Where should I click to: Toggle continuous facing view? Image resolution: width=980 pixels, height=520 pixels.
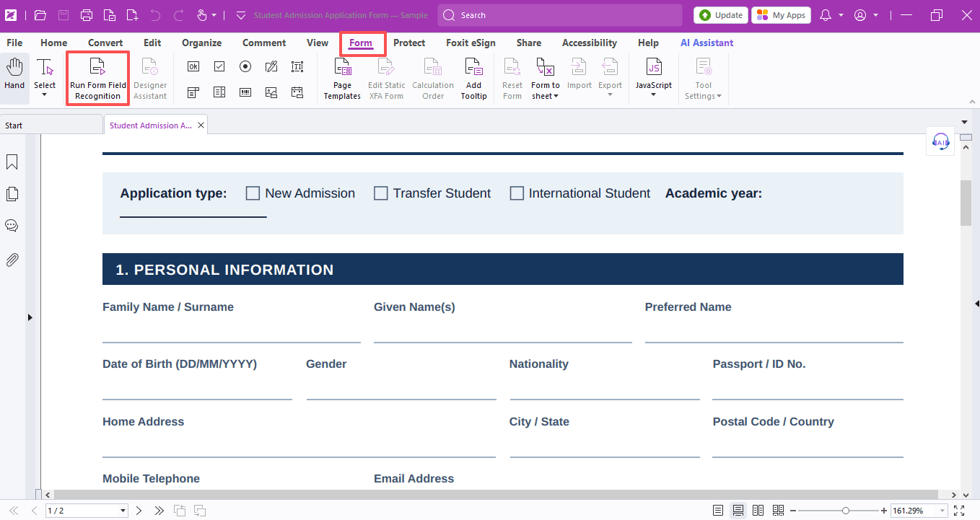coord(778,511)
